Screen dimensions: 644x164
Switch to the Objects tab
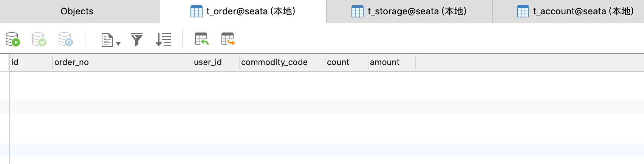pos(77,11)
